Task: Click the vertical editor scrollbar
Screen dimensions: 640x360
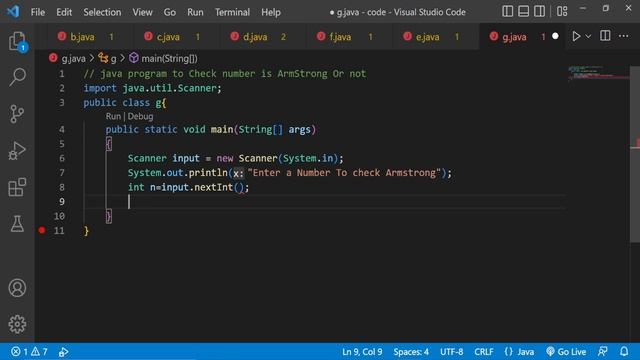Action: click(x=635, y=155)
